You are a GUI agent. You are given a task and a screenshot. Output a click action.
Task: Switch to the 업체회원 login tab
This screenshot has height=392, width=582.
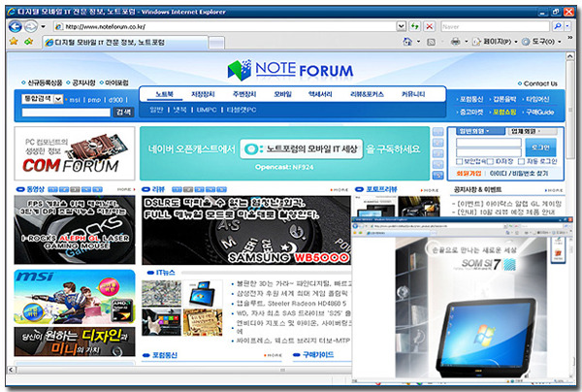pyautogui.click(x=532, y=131)
